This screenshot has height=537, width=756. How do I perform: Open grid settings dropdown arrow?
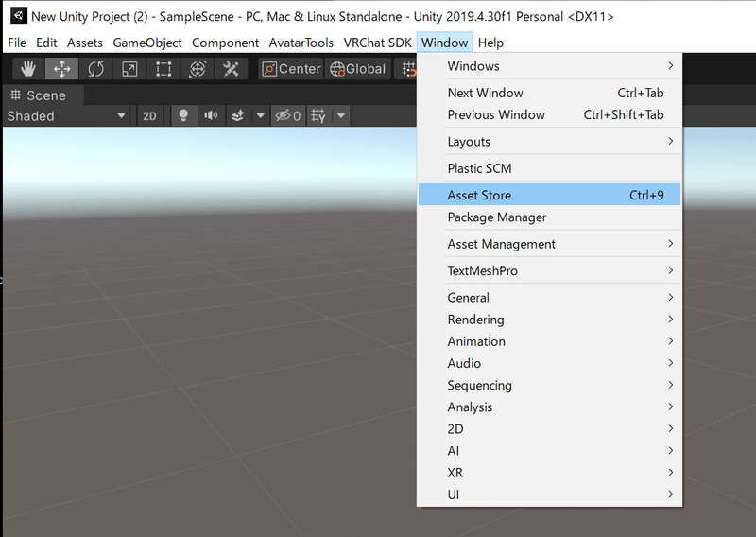point(341,115)
